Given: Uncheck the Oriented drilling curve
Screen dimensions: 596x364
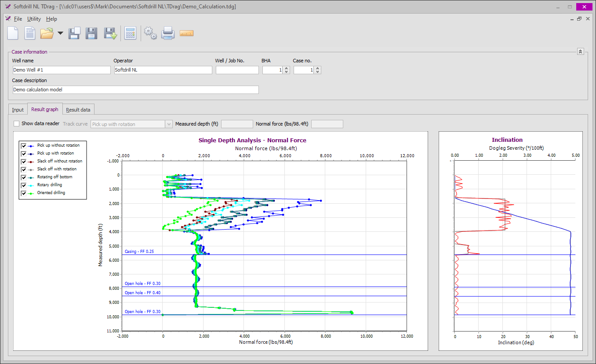Looking at the screenshot, I should pos(24,193).
